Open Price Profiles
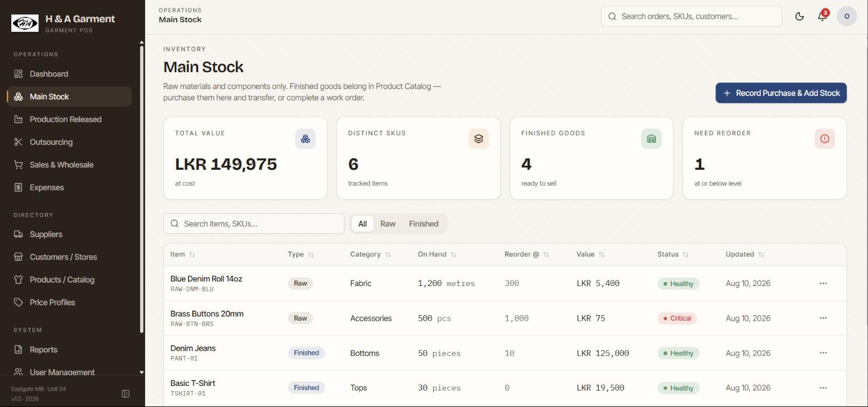The width and height of the screenshot is (868, 407). 69,303
